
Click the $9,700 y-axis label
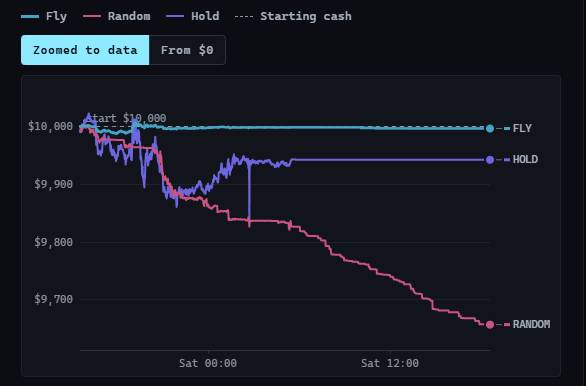[x=53, y=299]
